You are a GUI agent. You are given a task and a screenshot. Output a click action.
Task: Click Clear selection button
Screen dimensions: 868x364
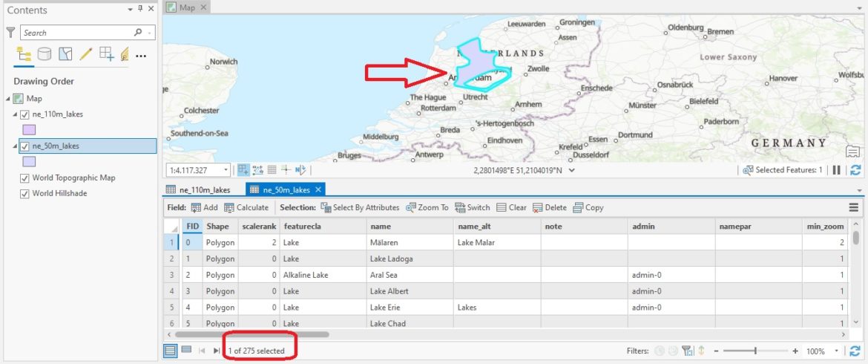click(x=511, y=208)
